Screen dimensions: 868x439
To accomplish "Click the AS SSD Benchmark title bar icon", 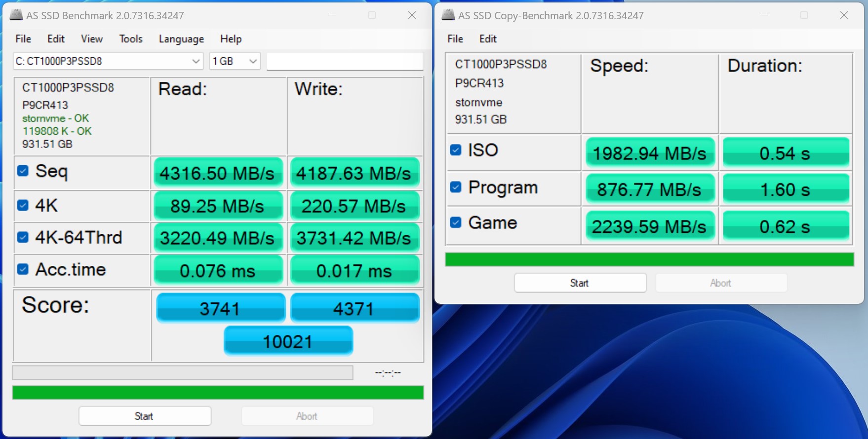I will tap(16, 15).
